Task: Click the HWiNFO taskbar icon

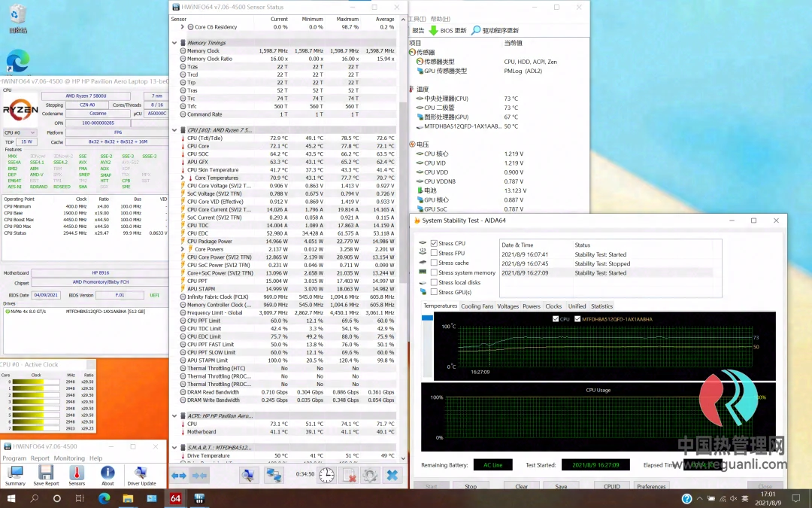Action: [199, 499]
